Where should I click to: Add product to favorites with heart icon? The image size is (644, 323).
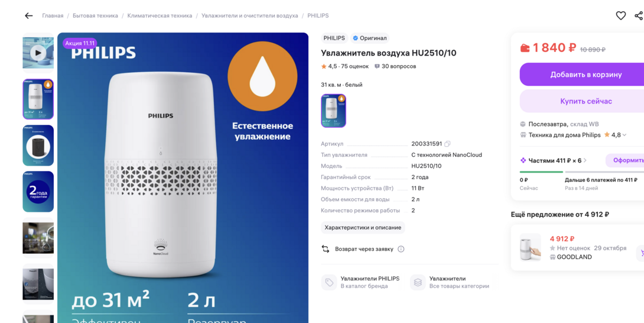(620, 16)
